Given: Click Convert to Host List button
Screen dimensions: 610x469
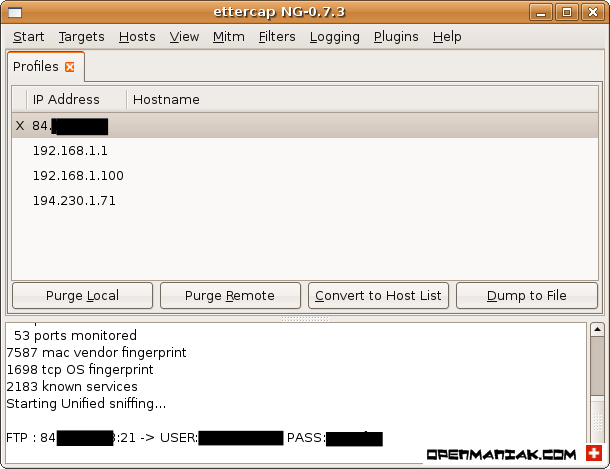Looking at the screenshot, I should click(x=378, y=296).
